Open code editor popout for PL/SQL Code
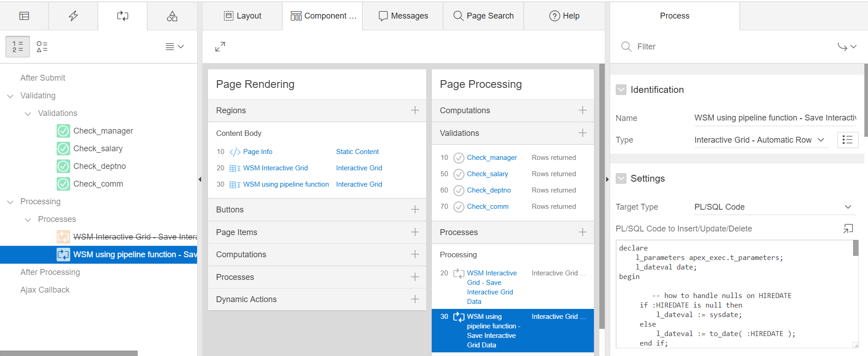Viewport: 868px width, 356px height. click(x=848, y=229)
